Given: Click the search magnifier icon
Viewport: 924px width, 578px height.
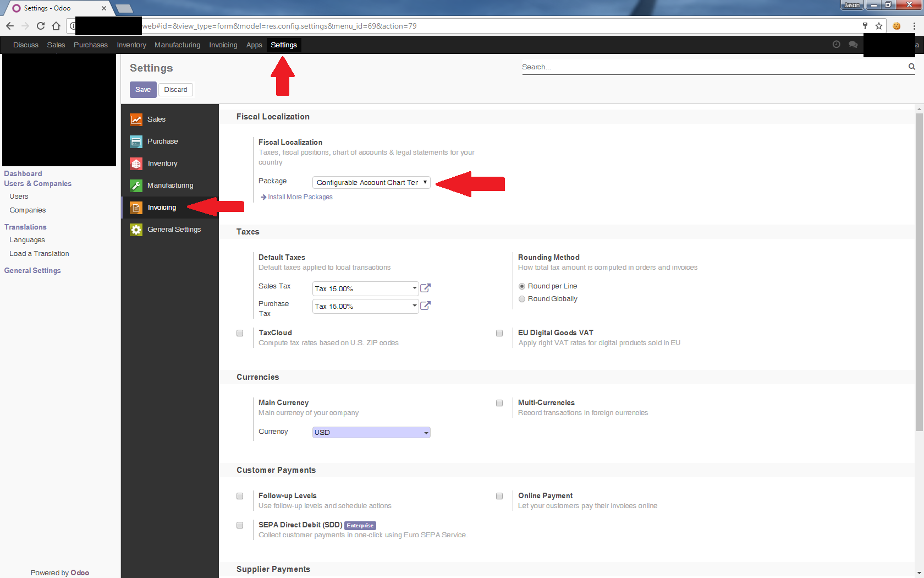Looking at the screenshot, I should tap(911, 67).
